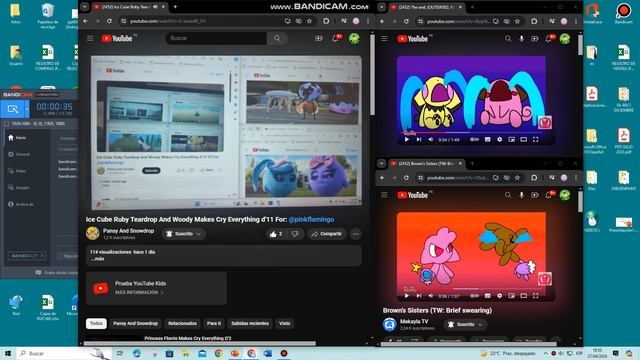Viewport: 640px width, 360px height.
Task: Toggle autoplay switch in The end player
Action: [474, 140]
